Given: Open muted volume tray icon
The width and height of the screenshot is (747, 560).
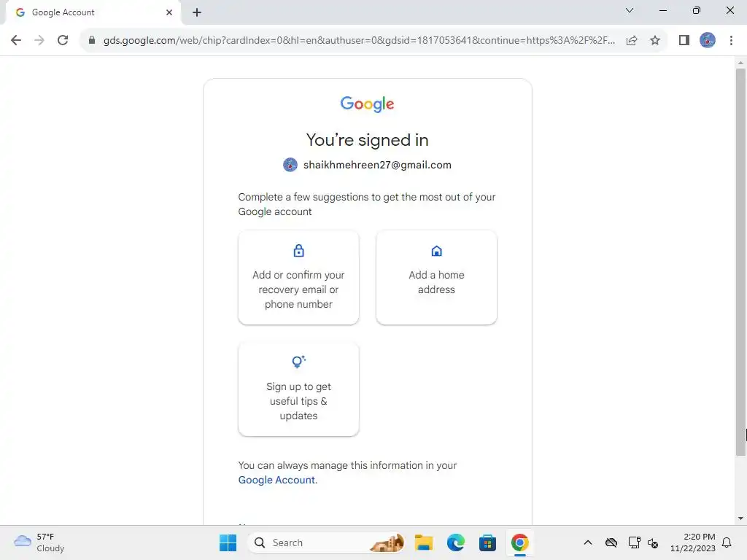Looking at the screenshot, I should coord(653,542).
